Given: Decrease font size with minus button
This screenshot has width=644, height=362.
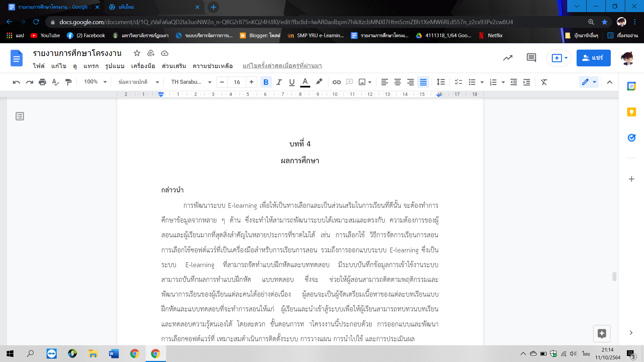Looking at the screenshot, I should [222, 82].
